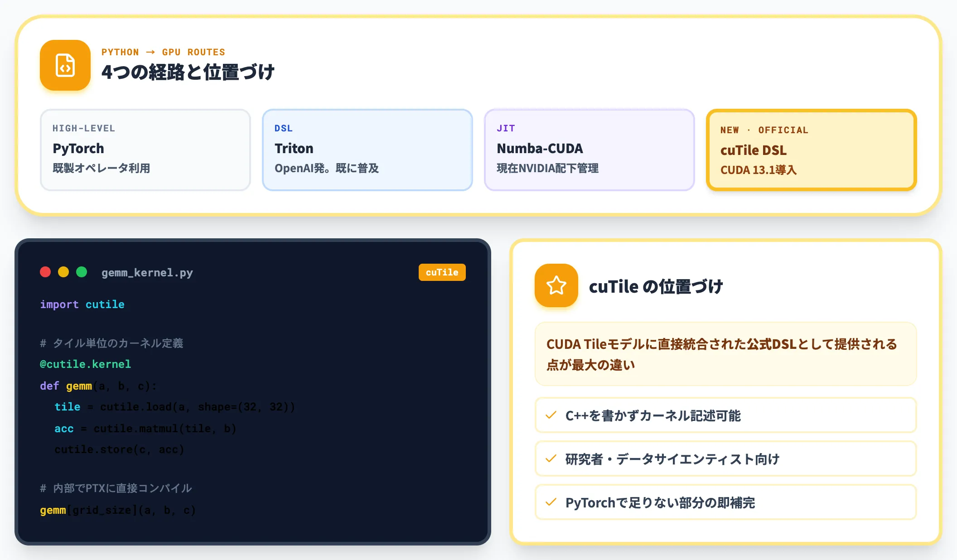Viewport: 957px width, 560px height.
Task: Click the cutile.store(c, acc) line
Action: tap(120, 449)
